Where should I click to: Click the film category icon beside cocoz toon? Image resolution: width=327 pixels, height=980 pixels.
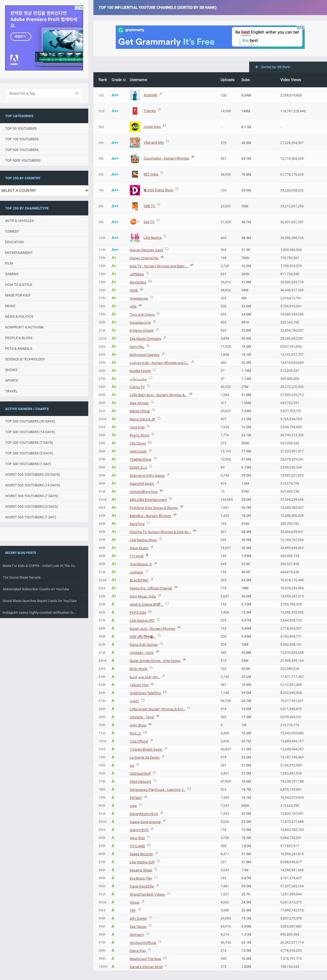pos(164,125)
